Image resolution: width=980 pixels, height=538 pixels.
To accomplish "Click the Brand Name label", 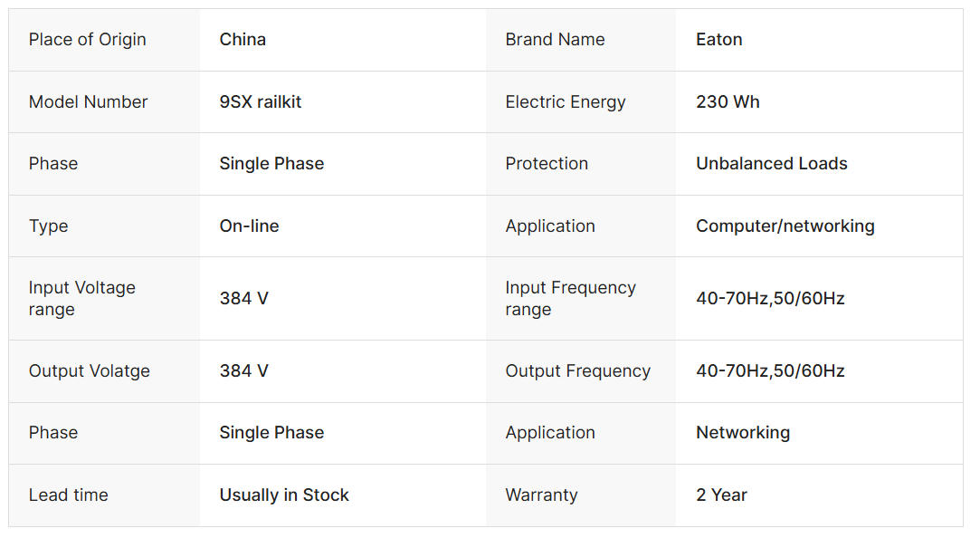I will 555,40.
